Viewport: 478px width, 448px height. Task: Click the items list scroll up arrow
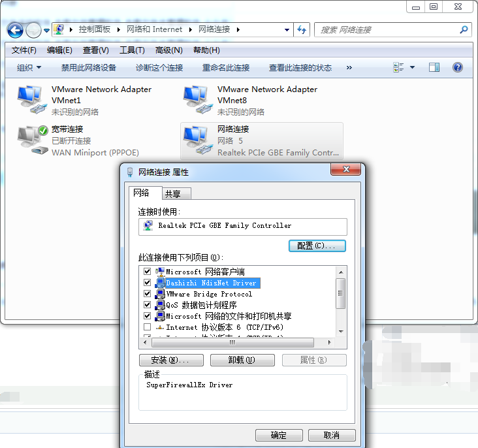click(341, 272)
